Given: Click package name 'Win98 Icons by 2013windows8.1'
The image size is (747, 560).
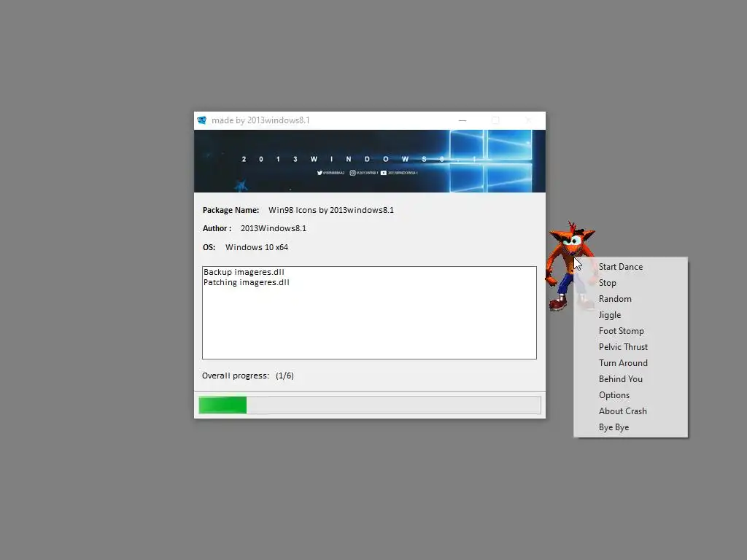Looking at the screenshot, I should coord(331,210).
